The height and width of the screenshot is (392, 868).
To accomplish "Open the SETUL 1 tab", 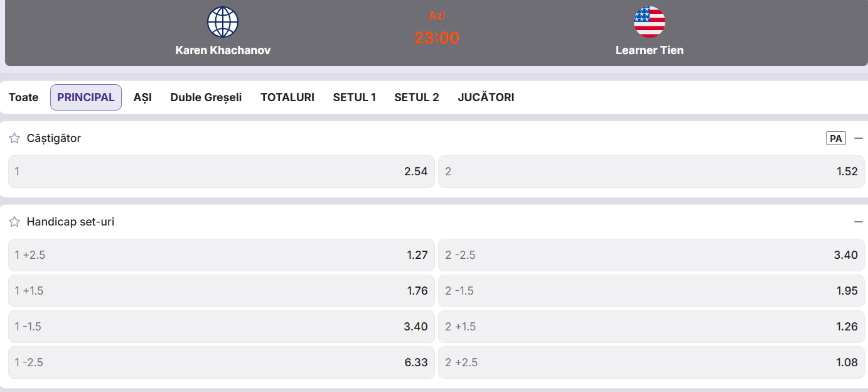I will [355, 97].
